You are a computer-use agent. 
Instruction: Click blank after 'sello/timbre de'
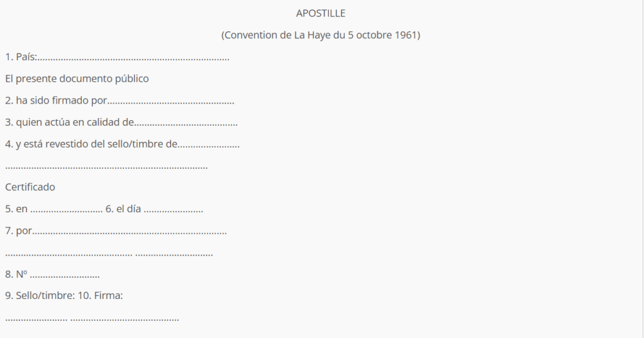209,144
